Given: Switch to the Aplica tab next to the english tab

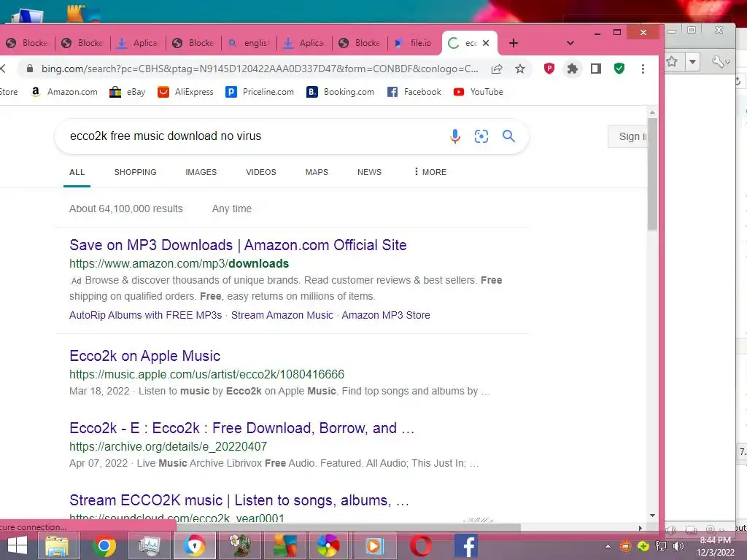Looking at the screenshot, I should point(304,43).
